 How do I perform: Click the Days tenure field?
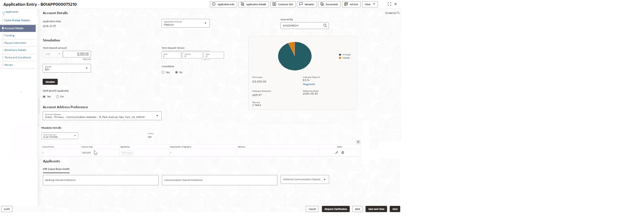tap(214, 55)
